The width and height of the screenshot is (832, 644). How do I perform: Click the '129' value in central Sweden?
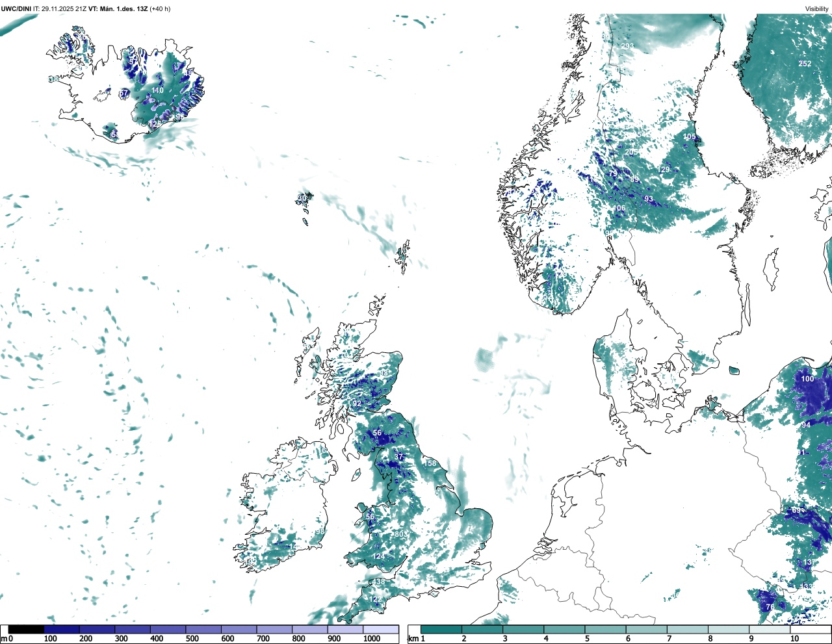(x=664, y=170)
